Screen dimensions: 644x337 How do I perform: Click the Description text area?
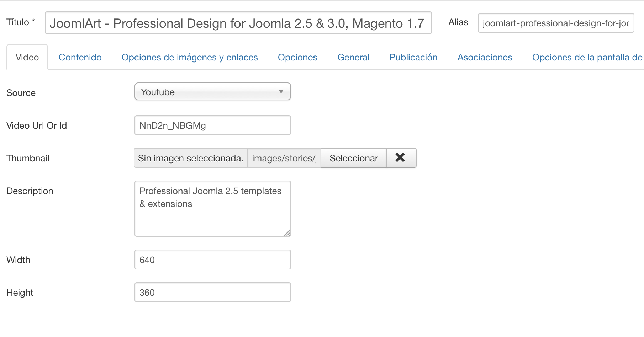pos(212,209)
